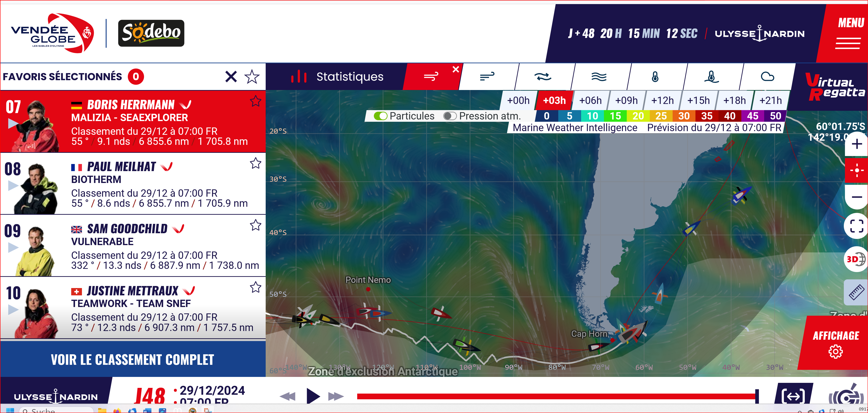Screen dimensions: 868x413
Task: Activate the ruler measurement tool
Action: click(856, 292)
